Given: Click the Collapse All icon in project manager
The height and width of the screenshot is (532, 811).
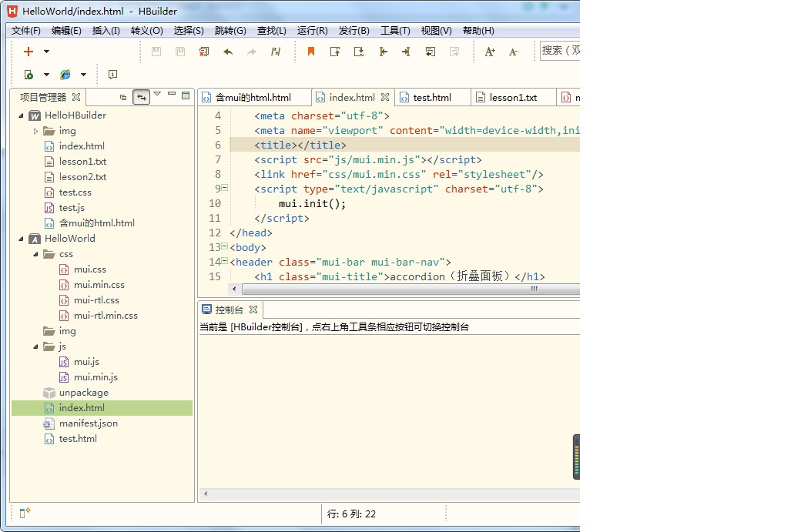Looking at the screenshot, I should click(123, 97).
